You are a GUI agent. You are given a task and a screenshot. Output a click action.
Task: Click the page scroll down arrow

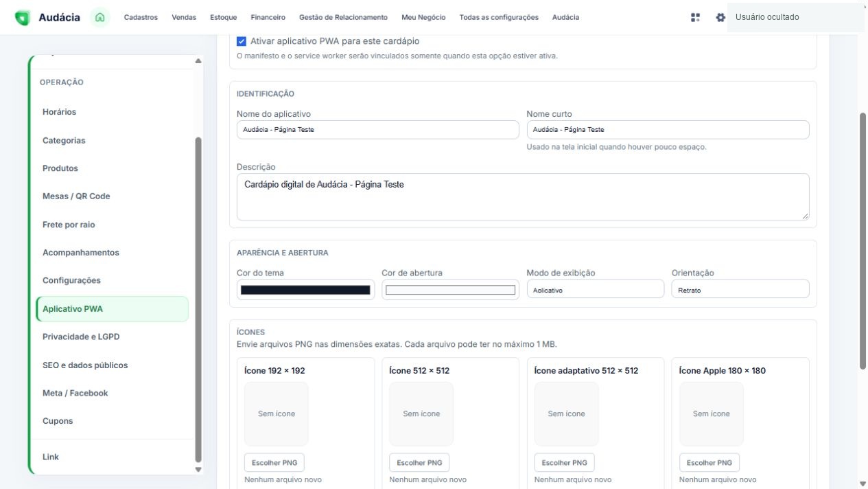(863, 484)
